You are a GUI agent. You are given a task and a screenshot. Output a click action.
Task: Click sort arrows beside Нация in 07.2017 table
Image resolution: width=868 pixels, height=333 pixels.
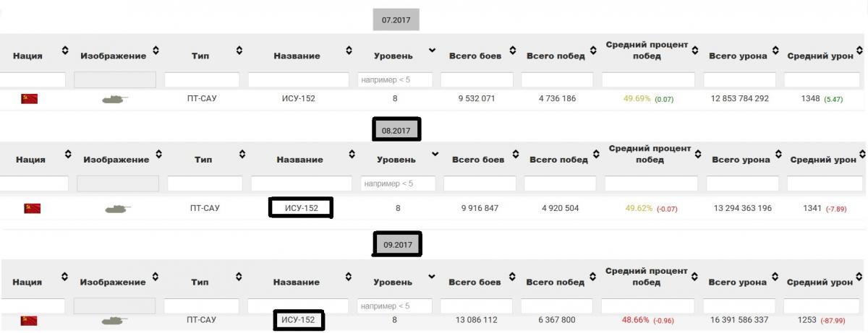65,51
